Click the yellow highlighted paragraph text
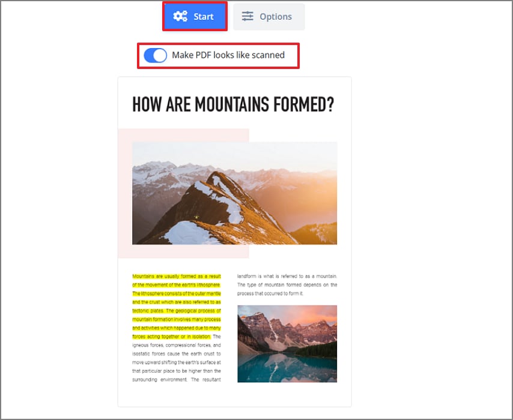 click(177, 306)
